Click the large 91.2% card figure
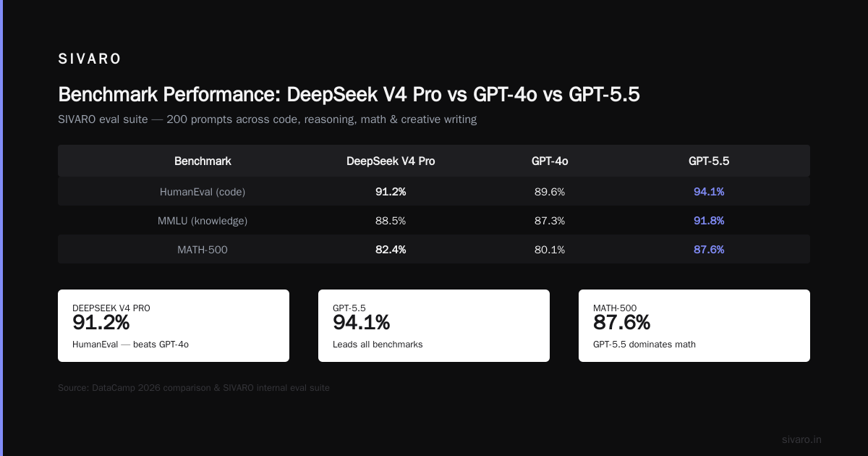 [101, 323]
